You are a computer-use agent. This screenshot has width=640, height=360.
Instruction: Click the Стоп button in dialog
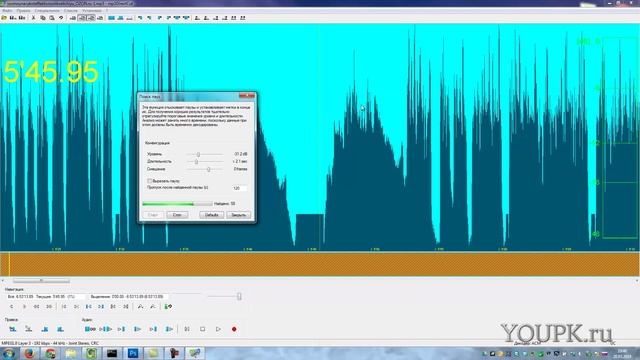point(177,215)
